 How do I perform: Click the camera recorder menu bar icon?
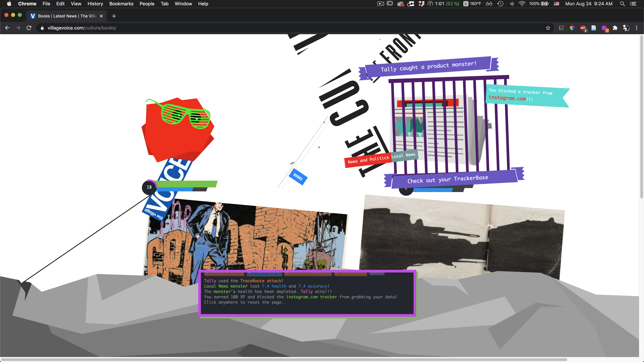click(x=381, y=4)
